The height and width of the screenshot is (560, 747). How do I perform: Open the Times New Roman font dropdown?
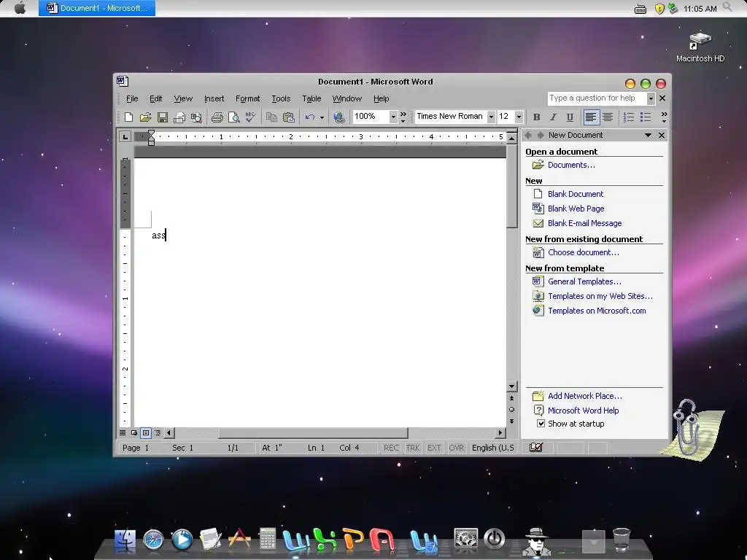pos(491,117)
